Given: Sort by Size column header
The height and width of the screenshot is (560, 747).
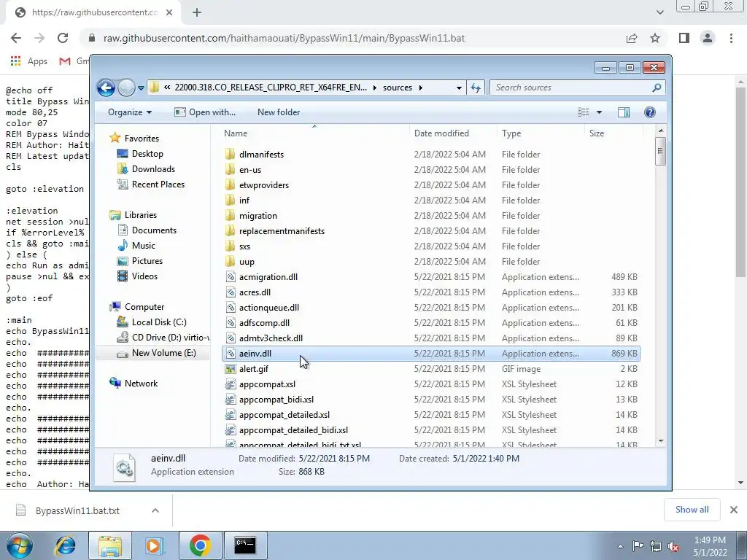Looking at the screenshot, I should [x=614, y=133].
